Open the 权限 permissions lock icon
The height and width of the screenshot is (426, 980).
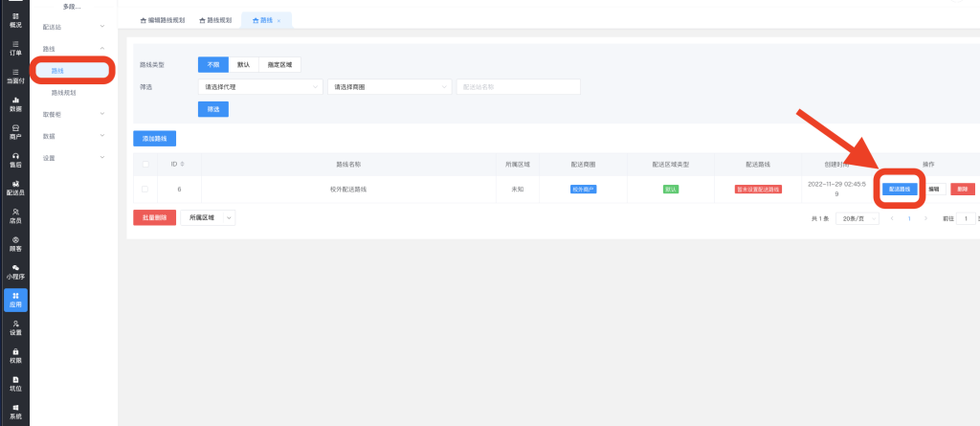(x=14, y=356)
